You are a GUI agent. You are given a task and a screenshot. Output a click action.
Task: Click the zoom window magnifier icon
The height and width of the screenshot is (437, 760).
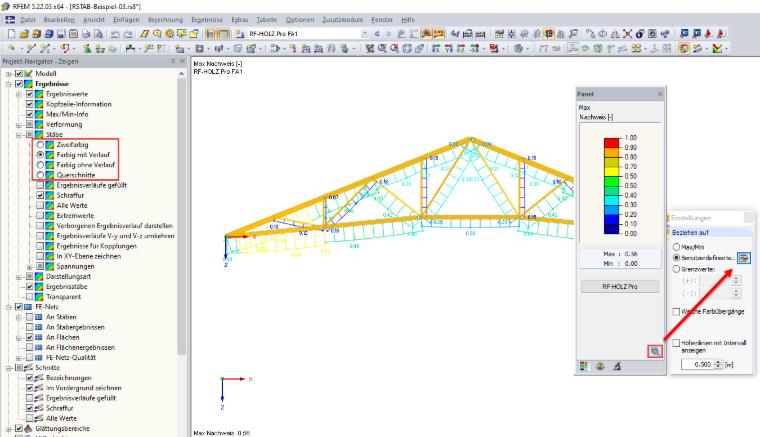(382, 48)
